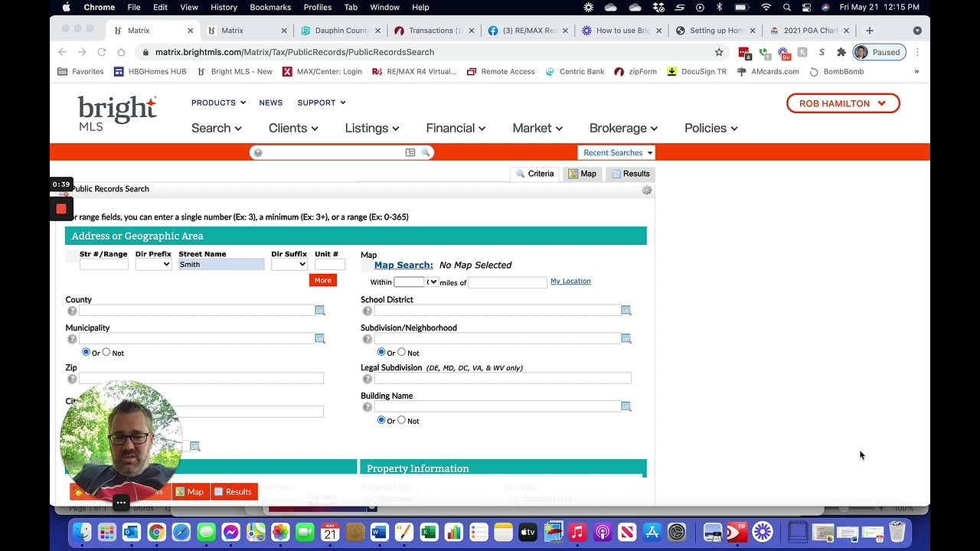Viewport: 980px width, 551px height.
Task: Select Or radio under Municipality
Action: tap(86, 352)
